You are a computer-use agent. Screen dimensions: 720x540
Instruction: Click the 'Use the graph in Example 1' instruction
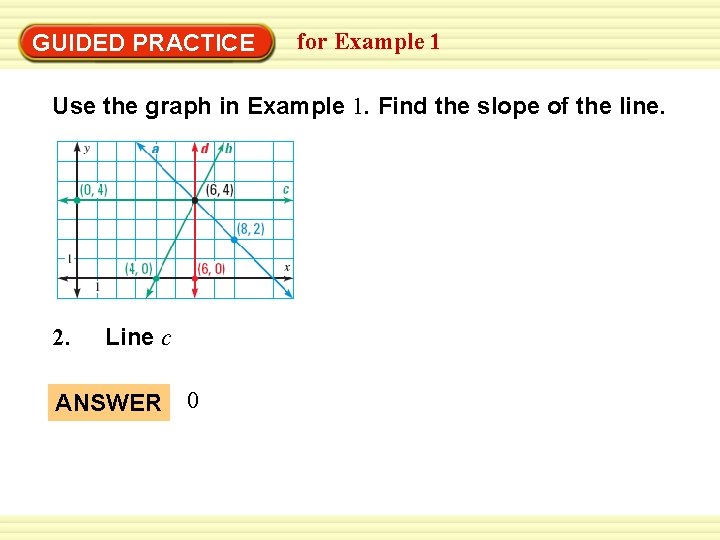tap(357, 106)
